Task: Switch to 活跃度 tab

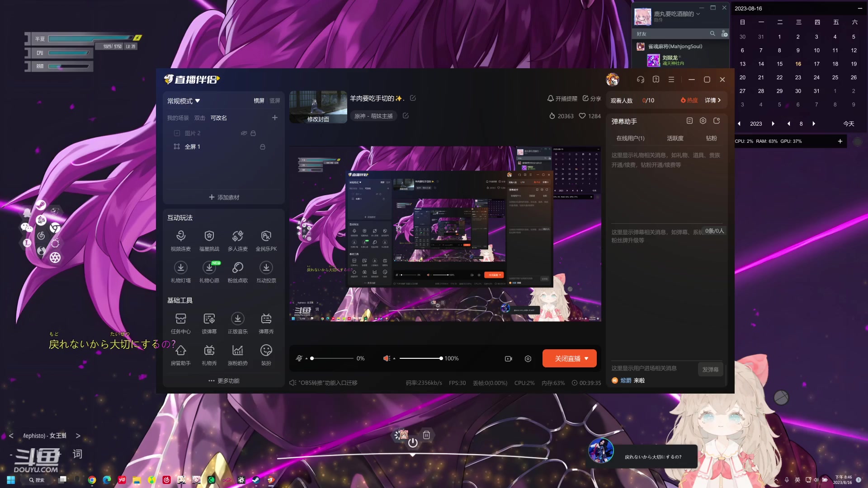Action: (675, 138)
